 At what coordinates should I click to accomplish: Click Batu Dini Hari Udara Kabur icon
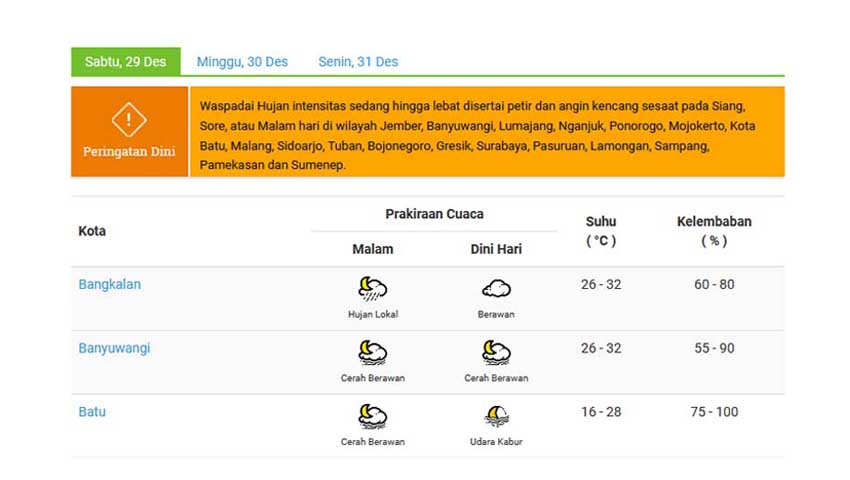click(496, 417)
